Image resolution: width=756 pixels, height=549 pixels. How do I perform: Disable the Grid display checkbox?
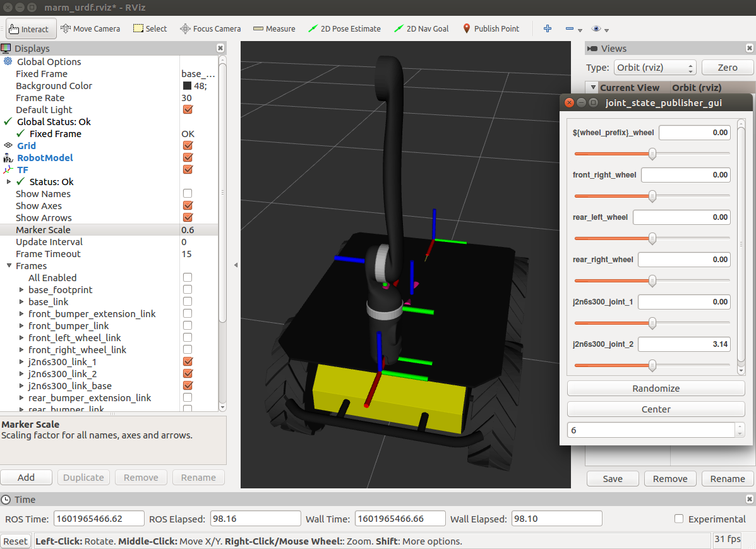[188, 145]
